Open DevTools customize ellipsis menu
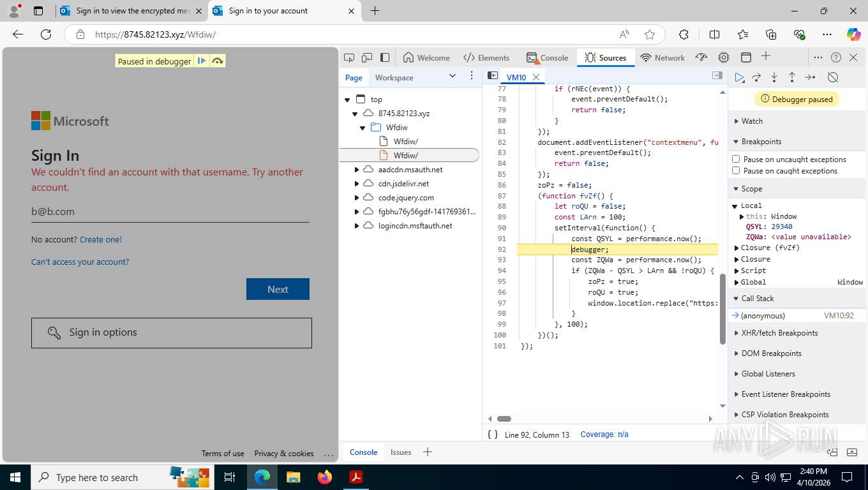This screenshot has width=868, height=490. pos(818,57)
